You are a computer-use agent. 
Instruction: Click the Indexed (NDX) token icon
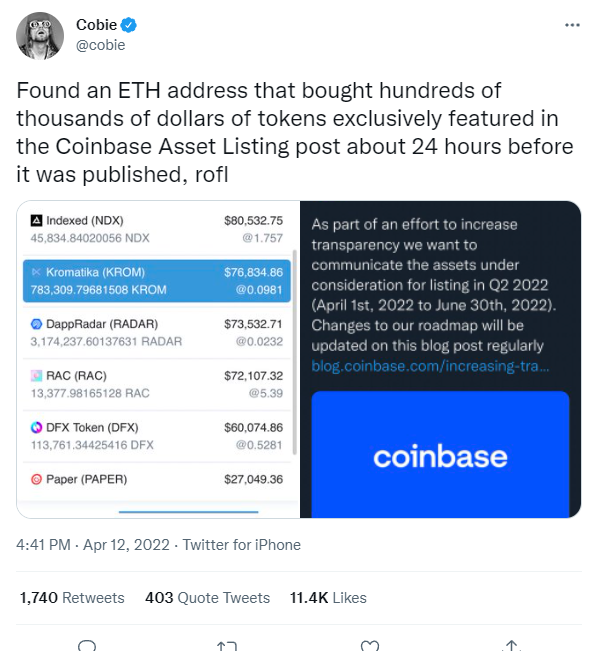point(37,220)
